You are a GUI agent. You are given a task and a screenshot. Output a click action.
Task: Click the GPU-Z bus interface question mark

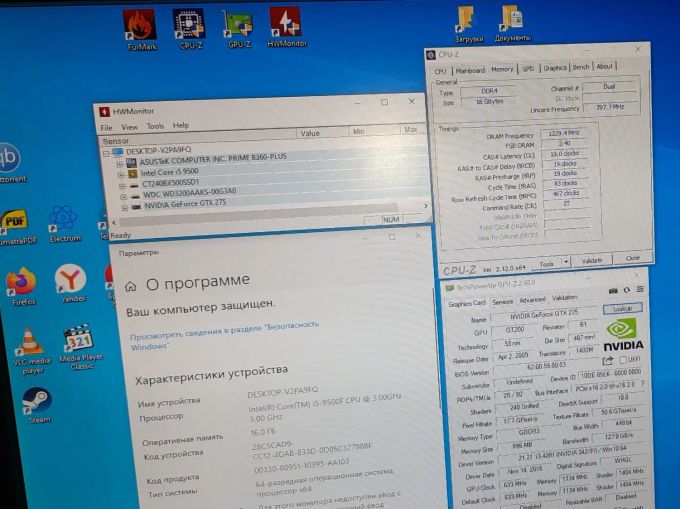point(642,384)
